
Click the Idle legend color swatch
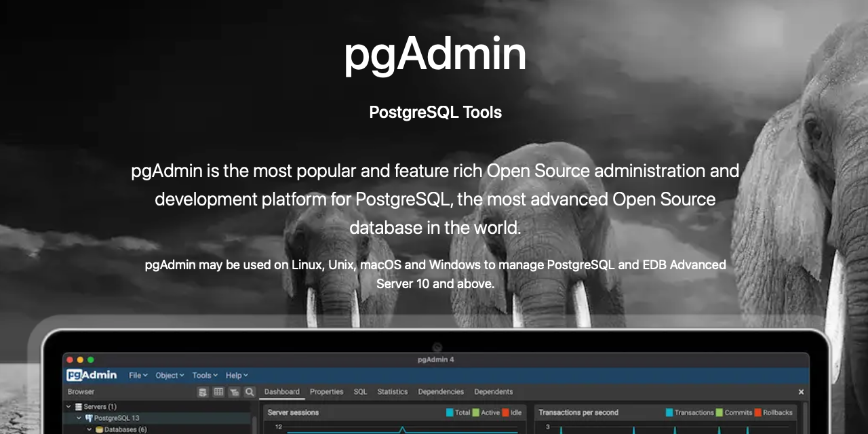pyautogui.click(x=505, y=412)
